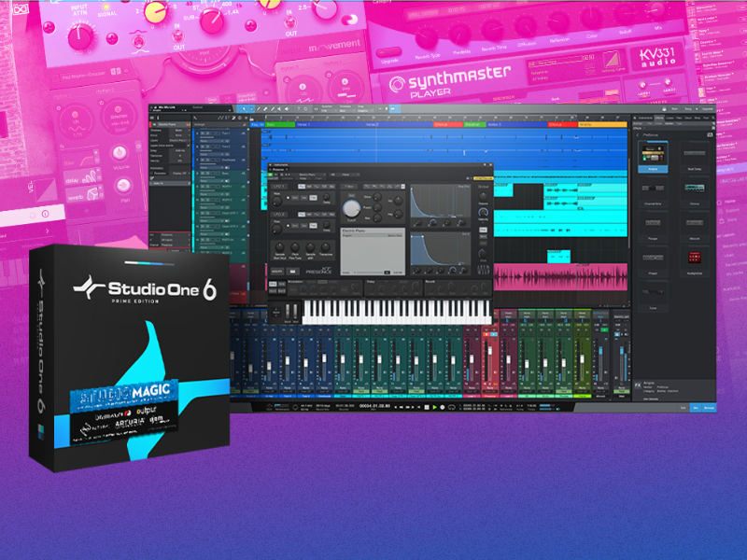Click the Presence on-screen piano keyboard
This screenshot has height=560, width=747.
(396, 312)
